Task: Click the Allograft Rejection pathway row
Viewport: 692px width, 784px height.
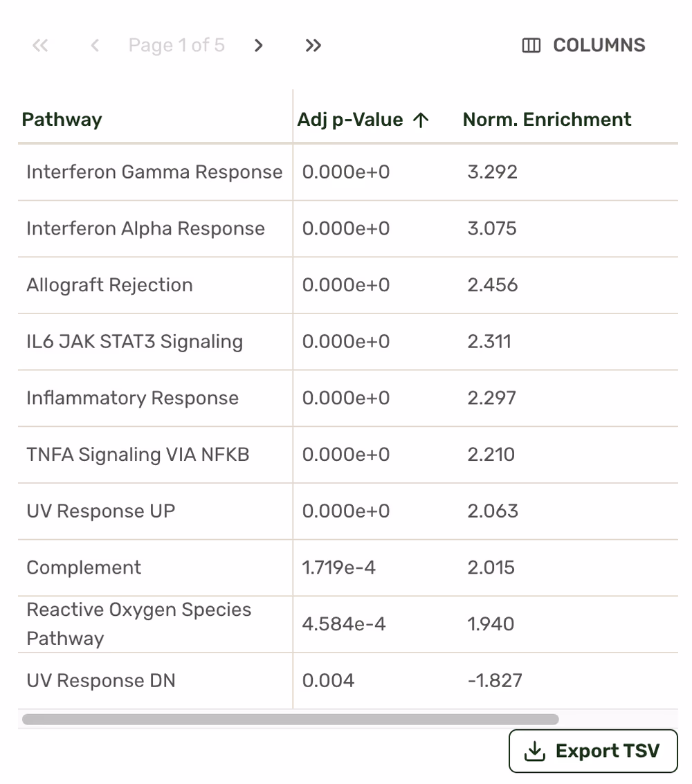Action: coord(109,285)
